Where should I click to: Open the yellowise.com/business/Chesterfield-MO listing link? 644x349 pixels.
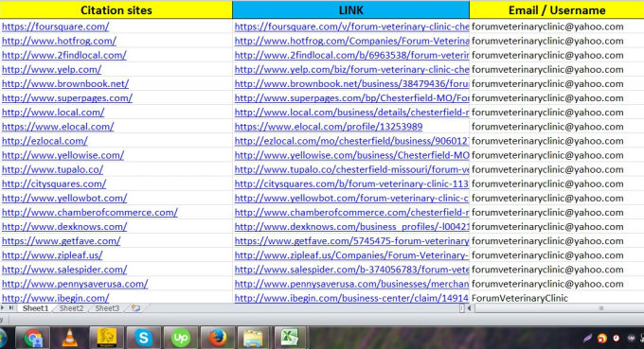click(x=351, y=155)
